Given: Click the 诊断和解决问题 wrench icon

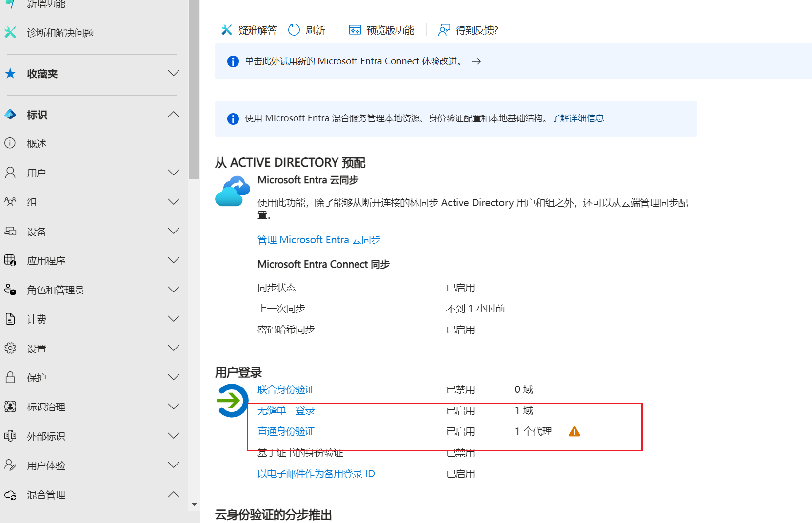Looking at the screenshot, I should [x=10, y=32].
